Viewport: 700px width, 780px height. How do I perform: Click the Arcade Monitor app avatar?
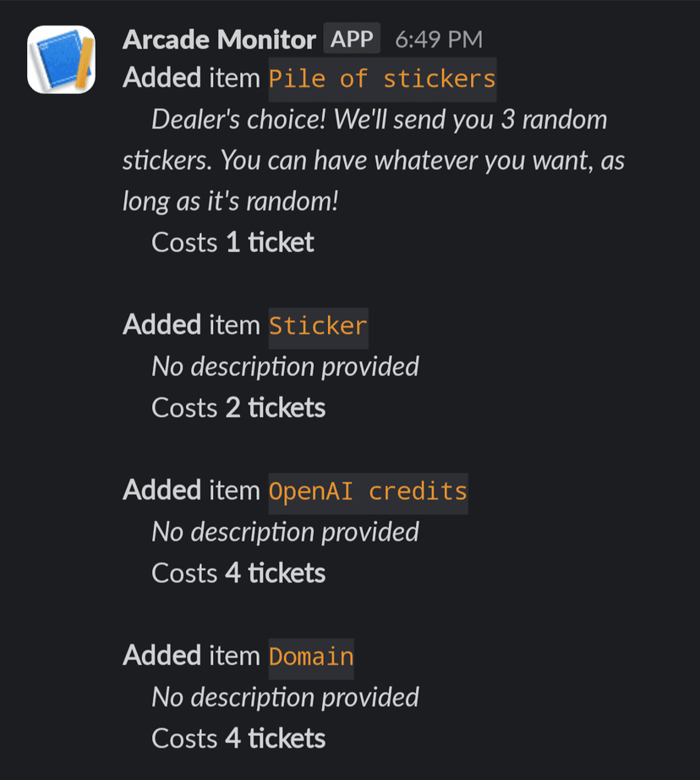point(61,59)
